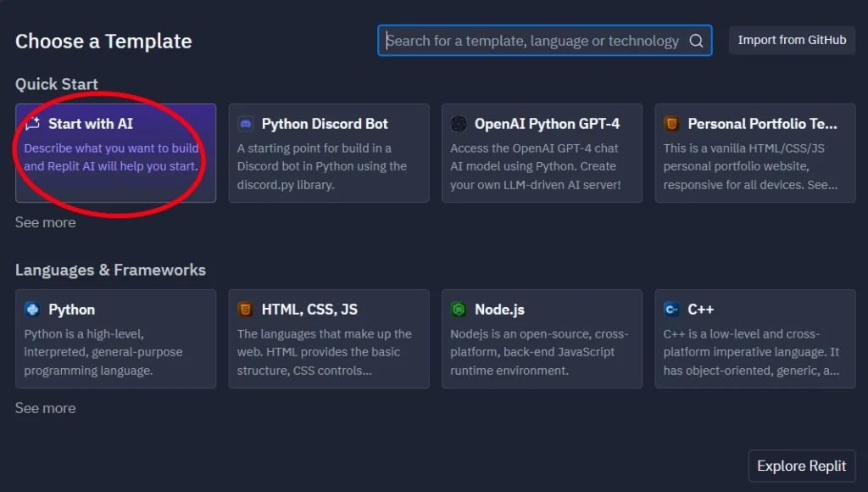This screenshot has height=492, width=868.
Task: Click the Python language icon
Action: (32, 309)
